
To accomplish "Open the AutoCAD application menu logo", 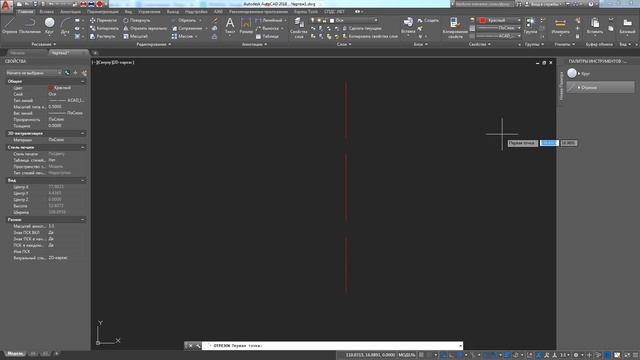I will point(6,6).
